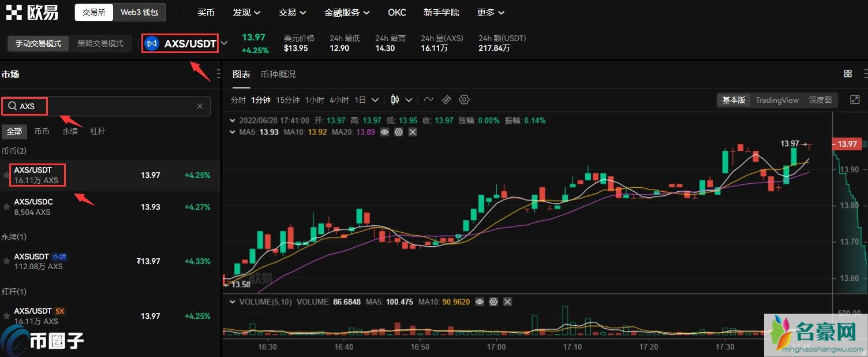868x357 pixels.
Task: Open the 金融服务 dropdown menu
Action: [x=347, y=12]
